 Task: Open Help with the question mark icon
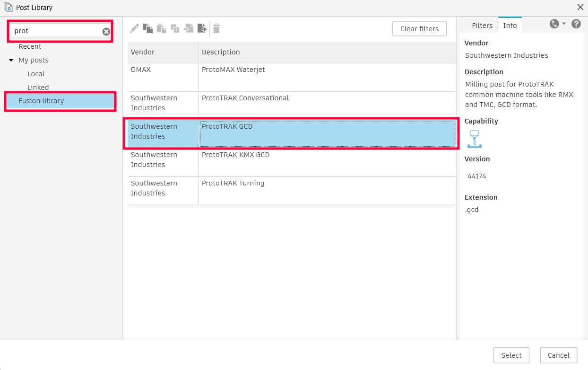click(x=576, y=24)
